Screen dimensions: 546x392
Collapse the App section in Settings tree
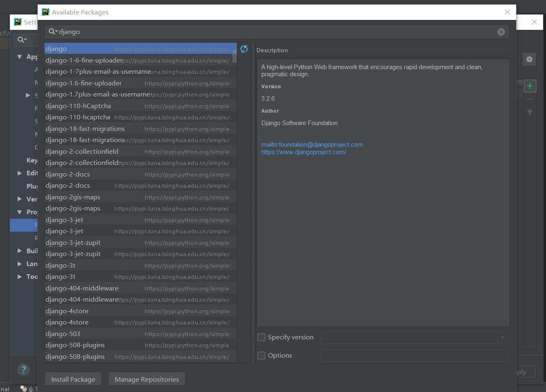pyautogui.click(x=19, y=57)
